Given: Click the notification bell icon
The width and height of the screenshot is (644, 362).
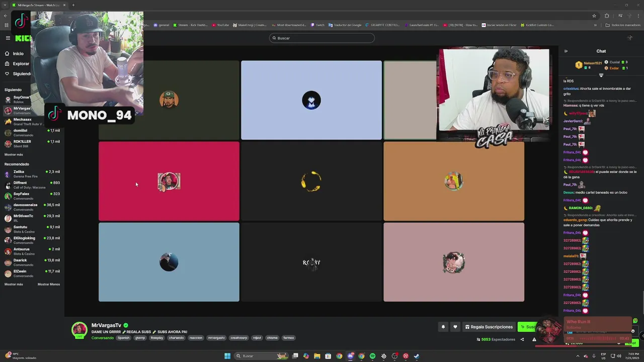Looking at the screenshot, I should point(443,327).
